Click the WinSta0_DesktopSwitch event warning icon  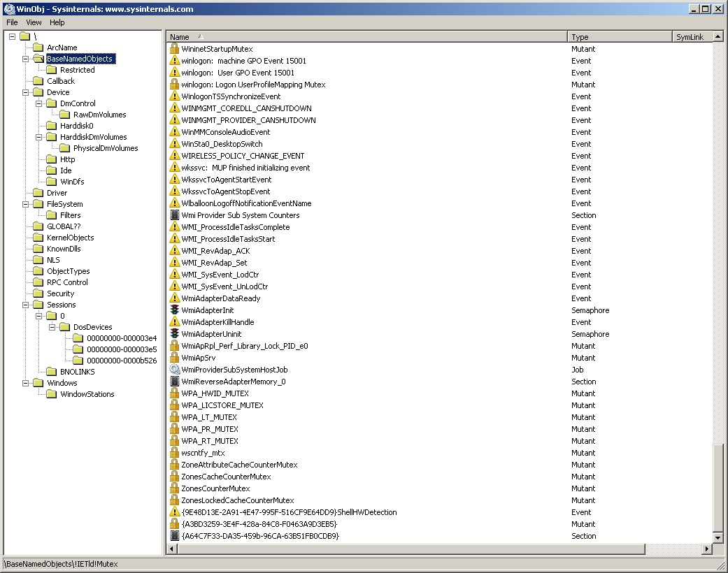pyautogui.click(x=175, y=144)
